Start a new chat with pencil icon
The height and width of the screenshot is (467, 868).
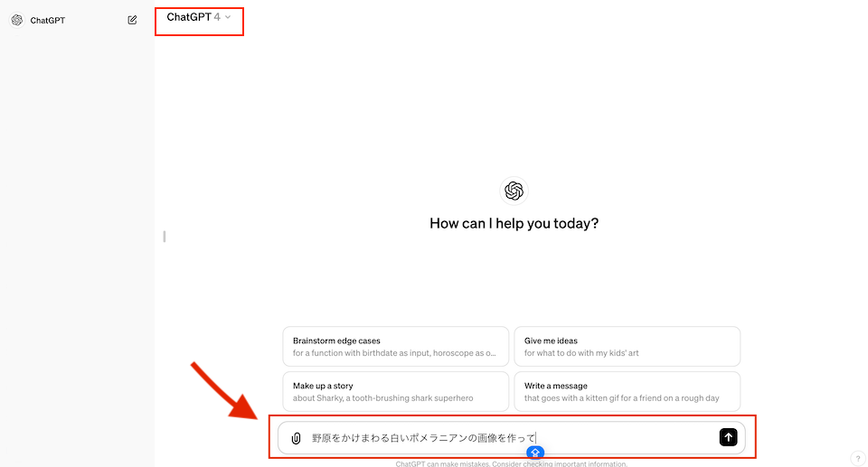132,20
